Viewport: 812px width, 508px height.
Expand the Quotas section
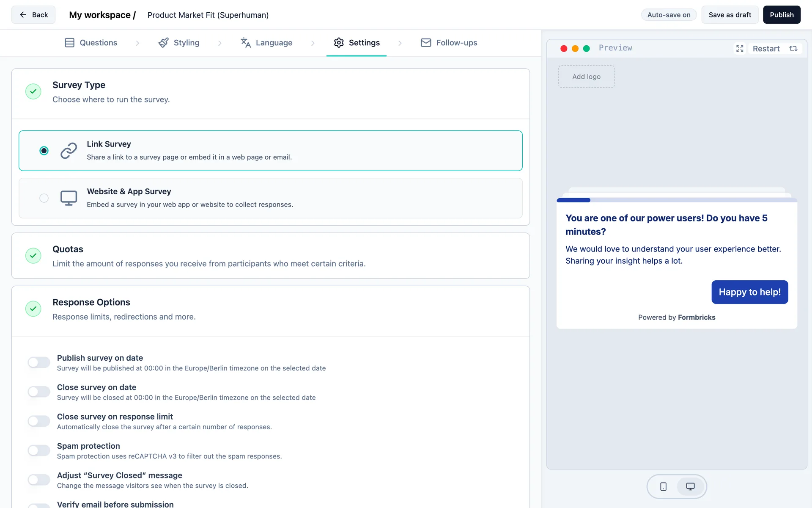click(271, 256)
